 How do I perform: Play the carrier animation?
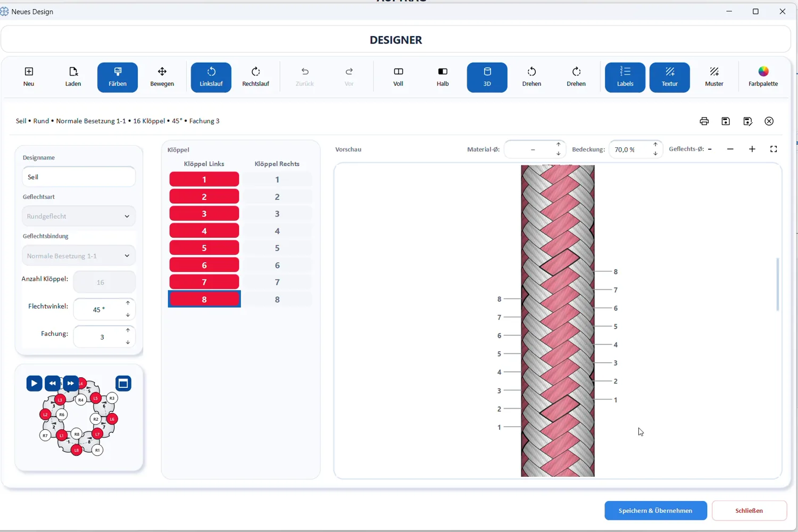coord(34,383)
